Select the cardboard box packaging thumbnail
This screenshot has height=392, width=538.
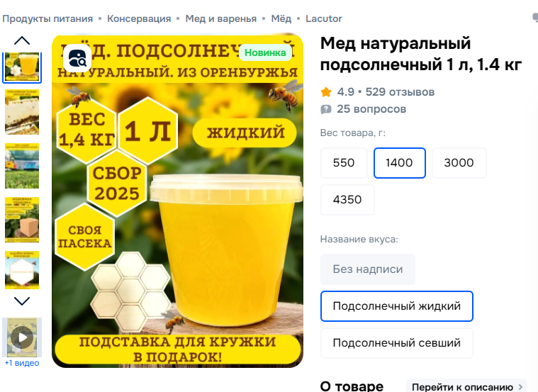22,220
